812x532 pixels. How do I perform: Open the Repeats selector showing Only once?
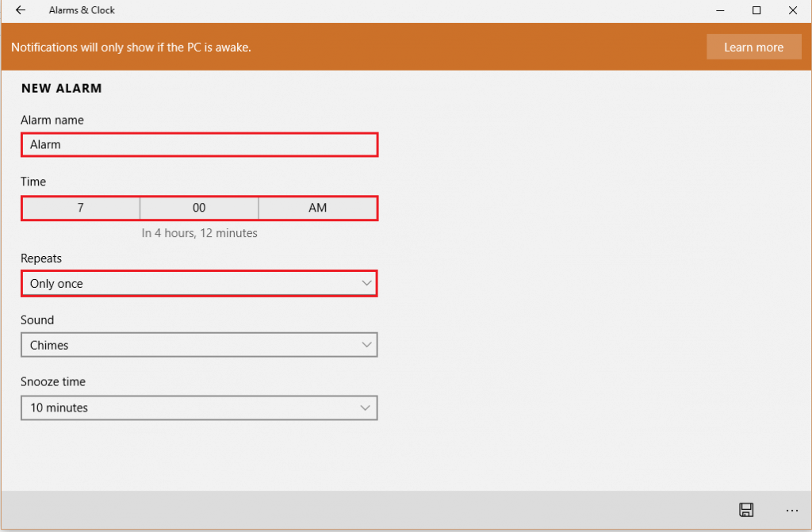pyautogui.click(x=198, y=283)
